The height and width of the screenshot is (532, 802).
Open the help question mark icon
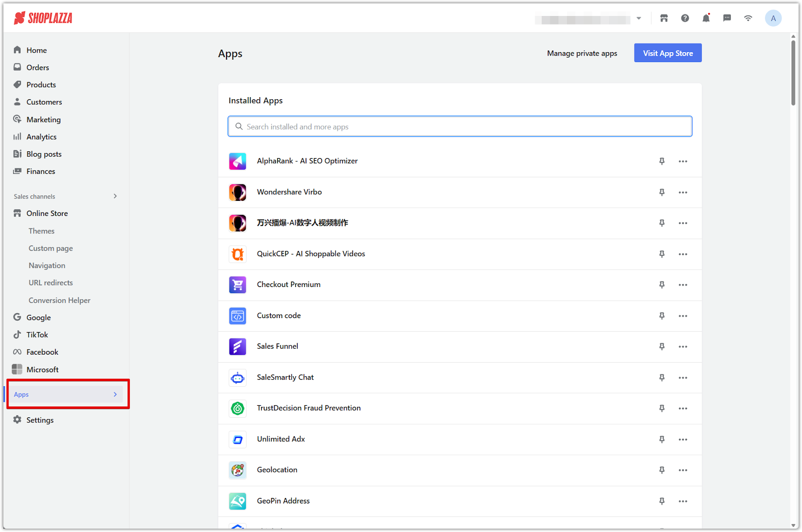[685, 19]
